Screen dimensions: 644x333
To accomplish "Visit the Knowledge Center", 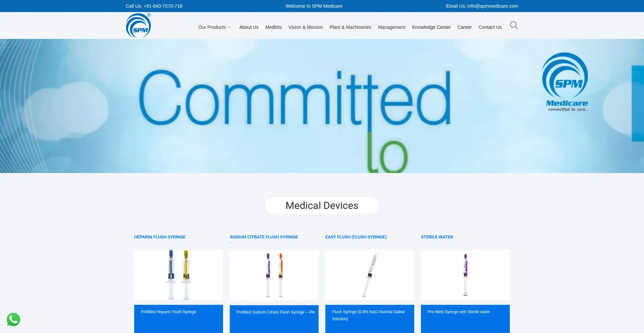I will (x=431, y=27).
